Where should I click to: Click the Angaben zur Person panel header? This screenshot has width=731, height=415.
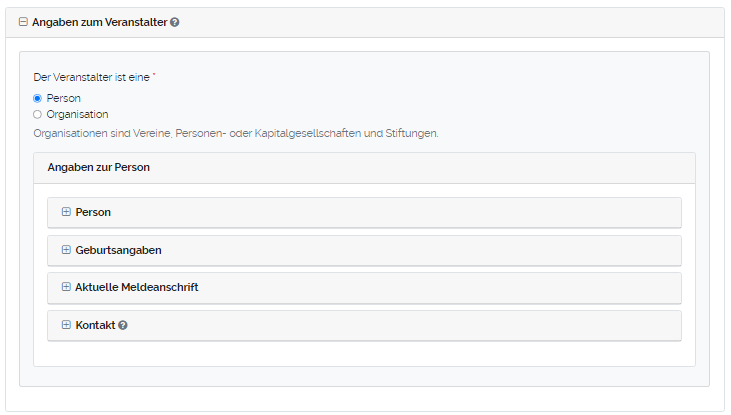98,168
